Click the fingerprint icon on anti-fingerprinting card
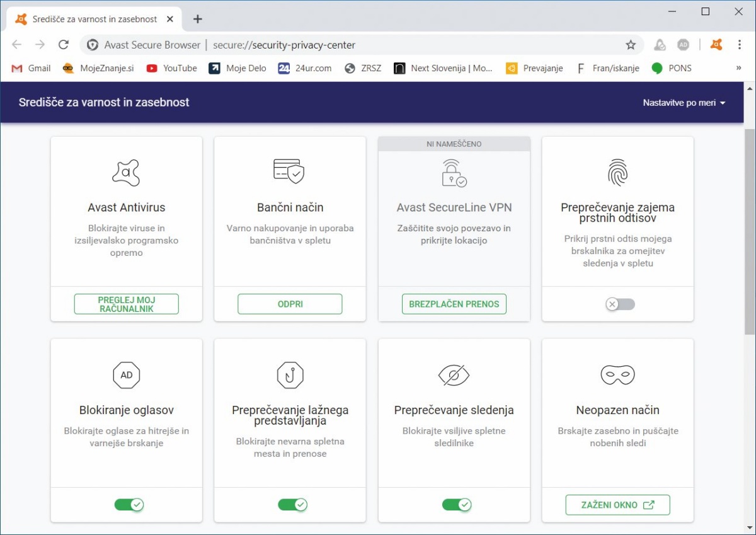This screenshot has width=756, height=535. click(617, 173)
